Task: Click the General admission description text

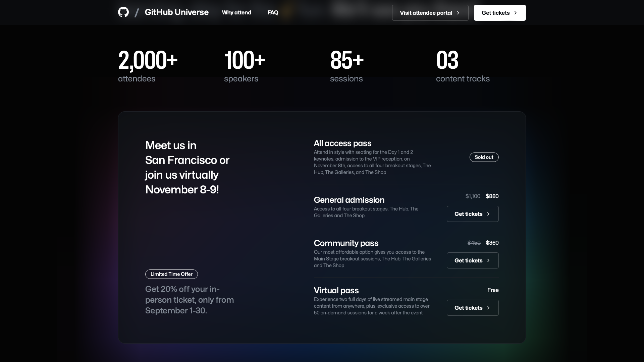Action: 366,212
